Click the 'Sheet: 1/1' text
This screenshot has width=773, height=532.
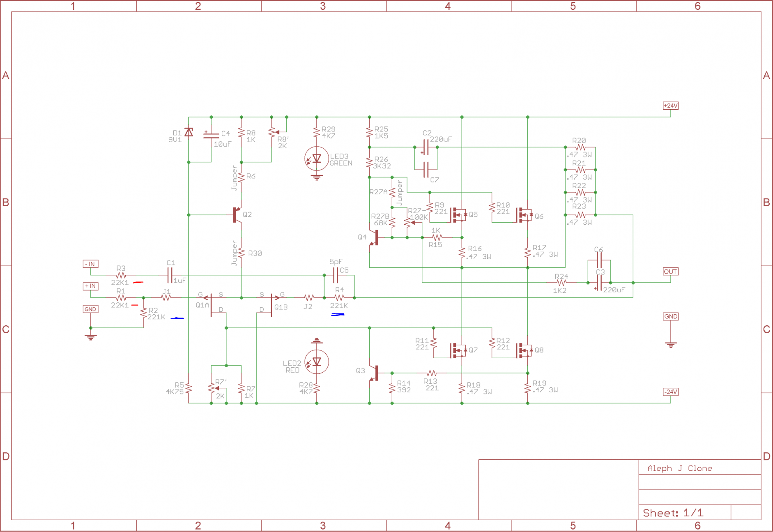click(x=673, y=513)
